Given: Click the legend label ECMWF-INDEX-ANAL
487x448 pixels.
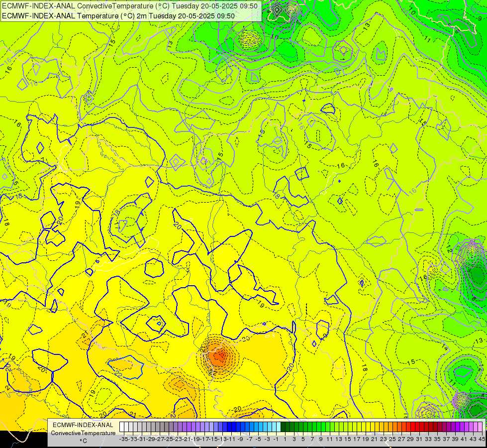Looking at the screenshot, I should 83,425.
